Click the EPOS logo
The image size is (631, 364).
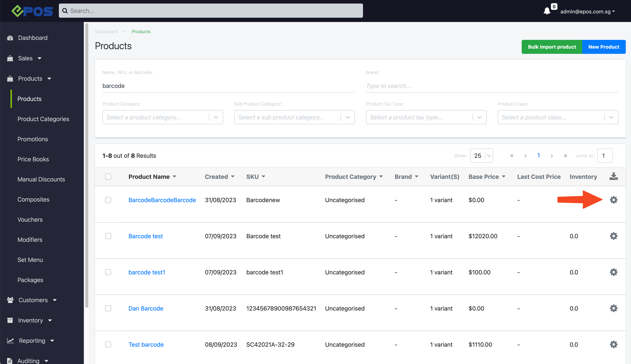[x=32, y=11]
